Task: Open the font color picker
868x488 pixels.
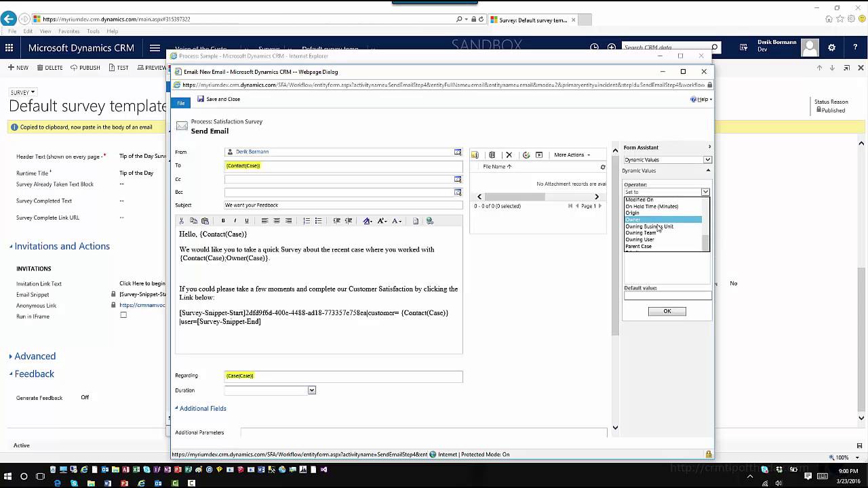Action: (x=397, y=221)
